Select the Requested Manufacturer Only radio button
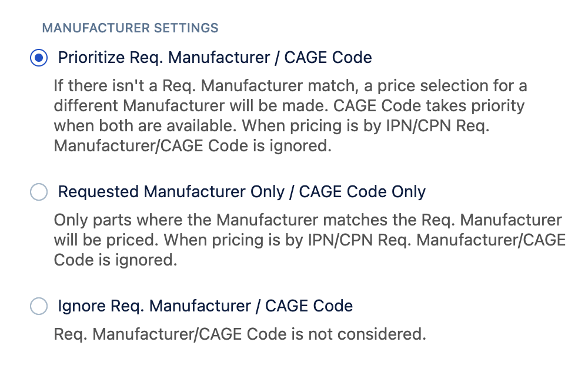Screen dimensions: 588x365 tap(39, 192)
